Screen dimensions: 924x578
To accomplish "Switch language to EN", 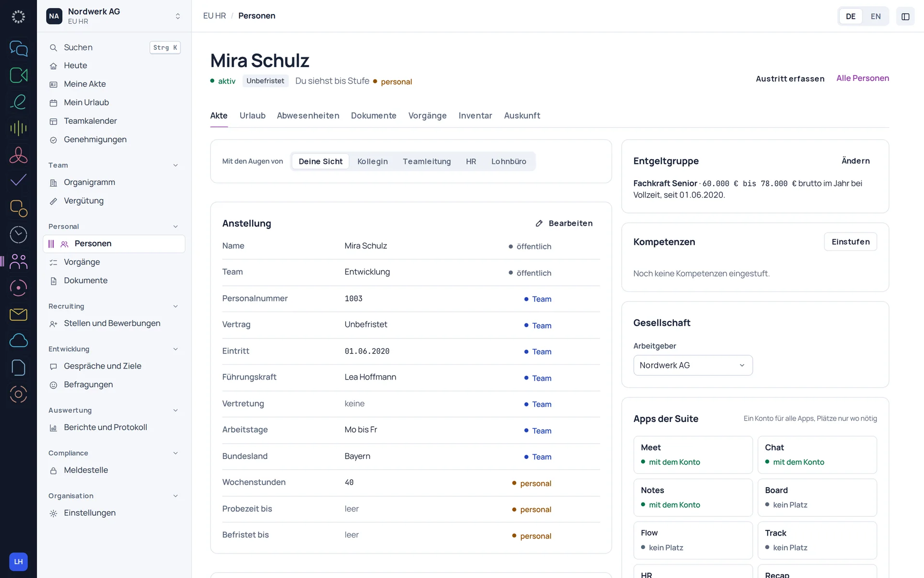I will 875,16.
